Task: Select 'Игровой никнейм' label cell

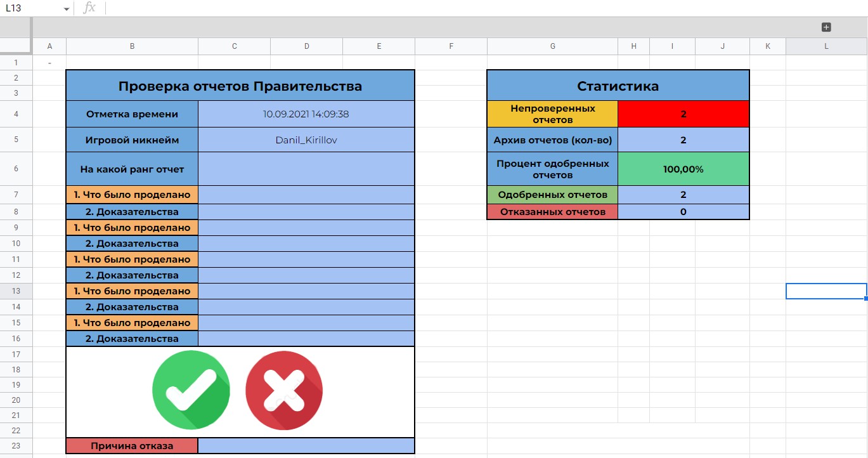Action: (x=132, y=140)
